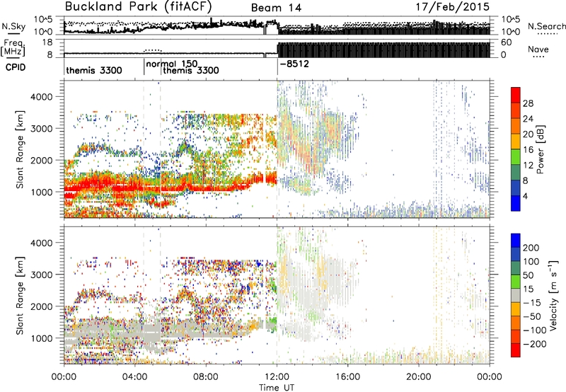Click the 'CPID' row label

pos(16,67)
